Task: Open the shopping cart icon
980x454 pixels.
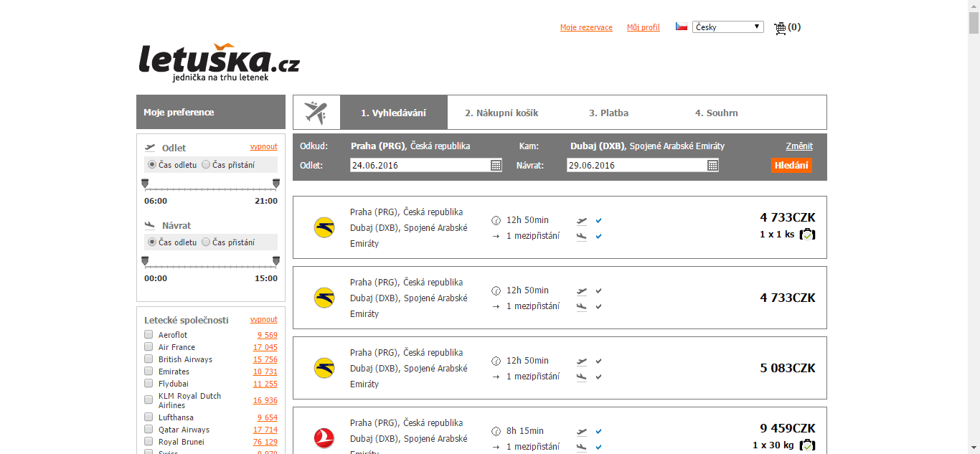Action: pyautogui.click(x=780, y=28)
